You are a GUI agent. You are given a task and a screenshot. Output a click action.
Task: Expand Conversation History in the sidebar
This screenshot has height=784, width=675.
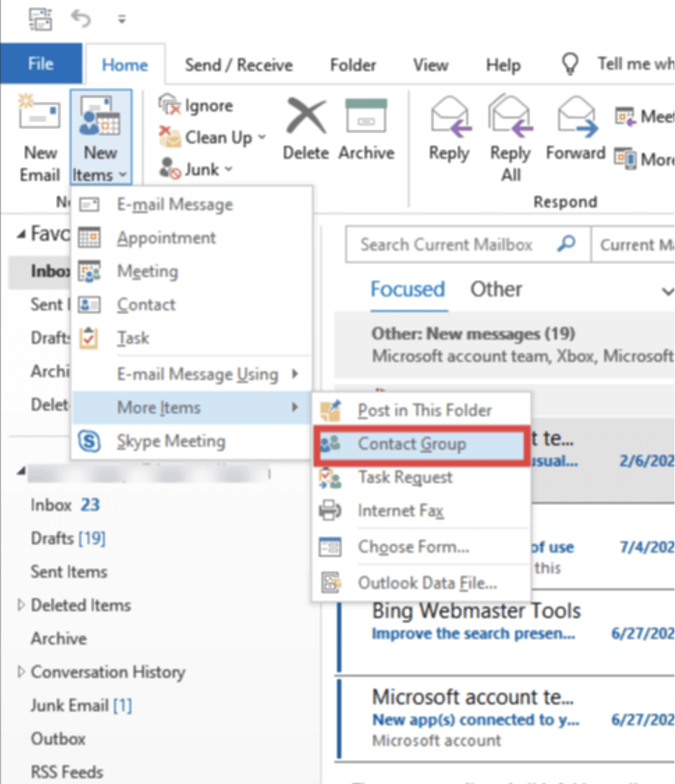tap(21, 672)
